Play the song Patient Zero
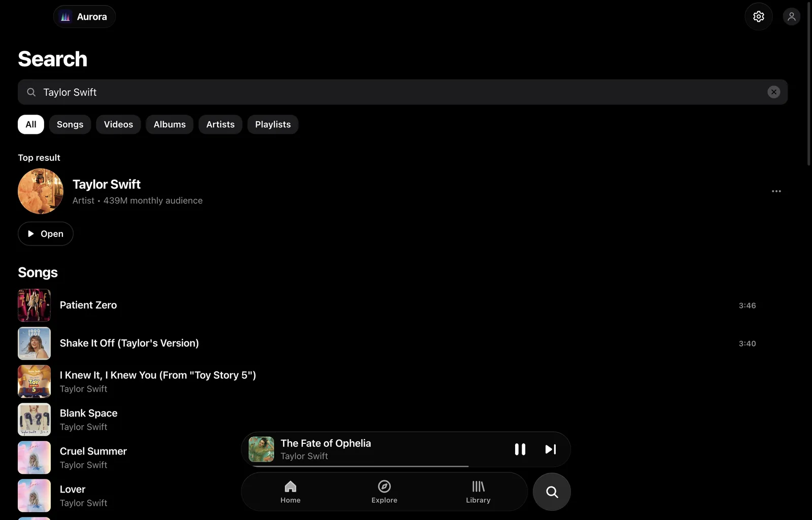812x520 pixels. pos(88,305)
